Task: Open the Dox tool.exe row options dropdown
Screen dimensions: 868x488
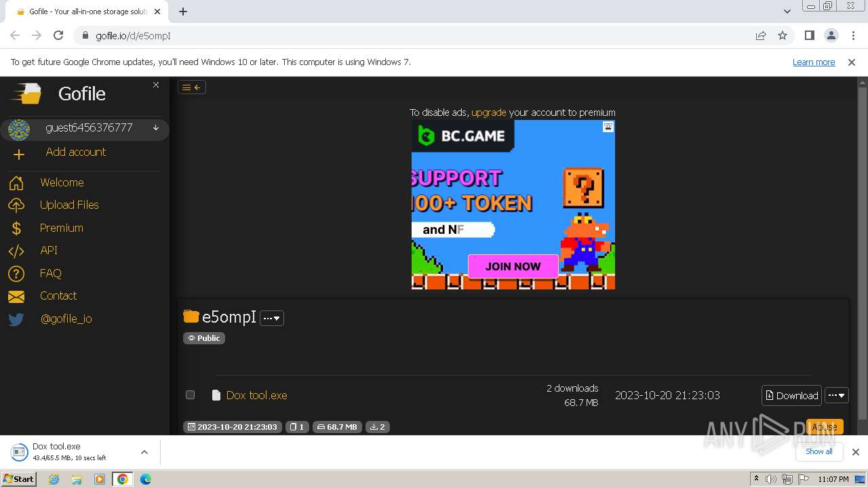Action: pyautogui.click(x=836, y=396)
